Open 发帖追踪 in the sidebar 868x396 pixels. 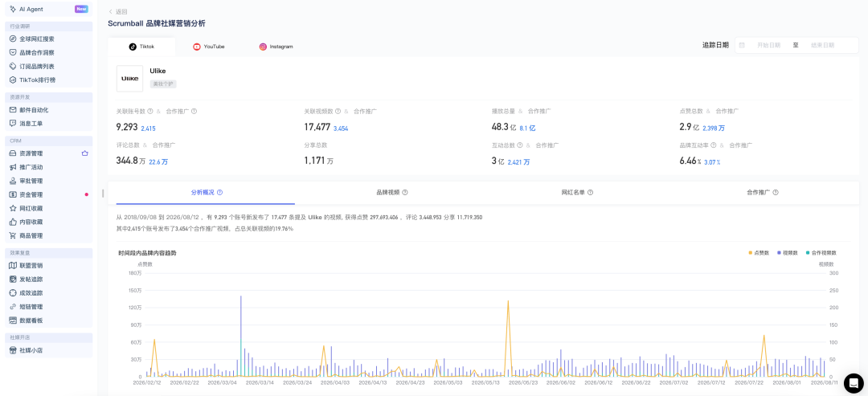49,280
